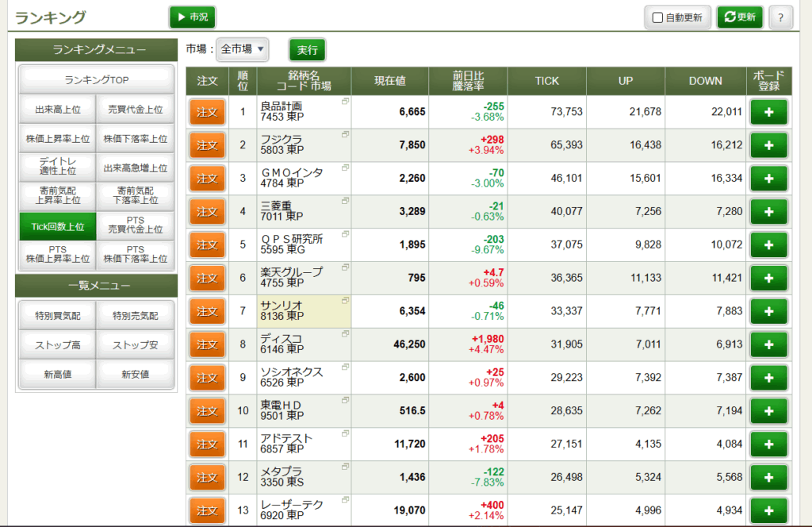Open help with the ? button
This screenshot has height=527, width=812.
click(780, 17)
